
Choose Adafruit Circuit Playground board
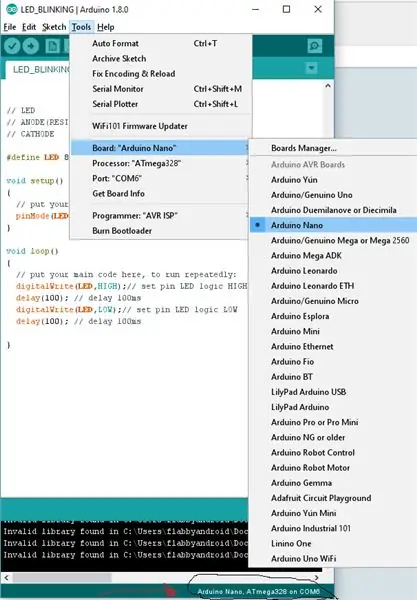[x=333, y=498]
